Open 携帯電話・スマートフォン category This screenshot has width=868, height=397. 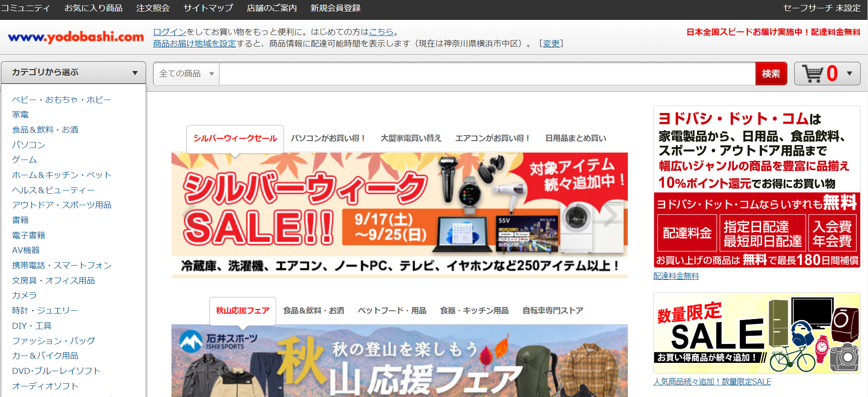[x=62, y=265]
